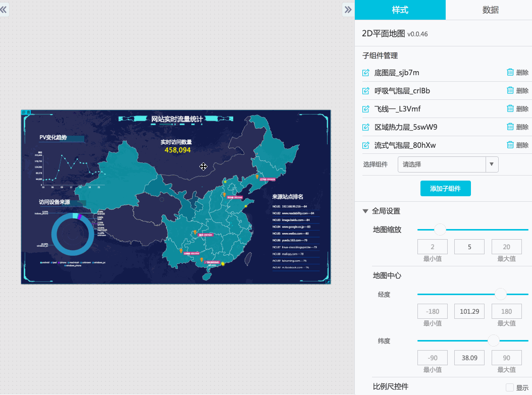Click the 添加子组件 button
The height and width of the screenshot is (395, 532).
pyautogui.click(x=446, y=188)
